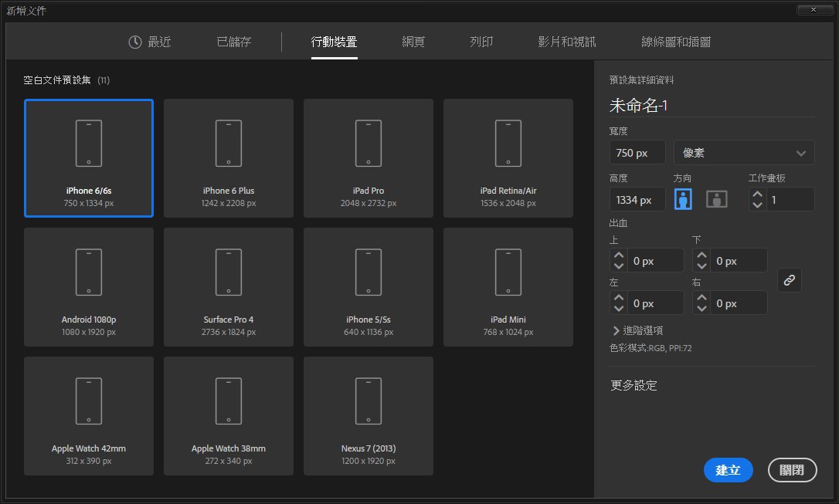
Task: Increase the top bleed value
Action: click(x=618, y=255)
